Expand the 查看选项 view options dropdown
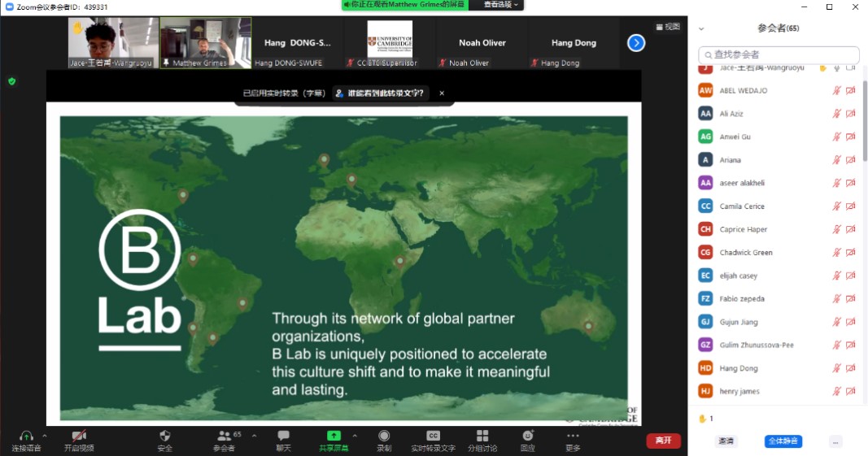This screenshot has width=868, height=456. (x=501, y=5)
